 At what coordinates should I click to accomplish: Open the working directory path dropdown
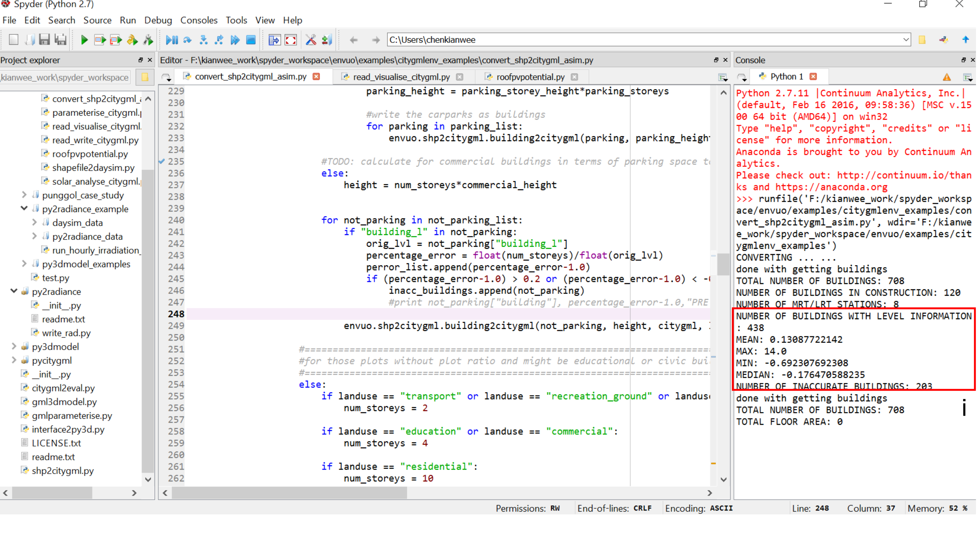tap(906, 40)
